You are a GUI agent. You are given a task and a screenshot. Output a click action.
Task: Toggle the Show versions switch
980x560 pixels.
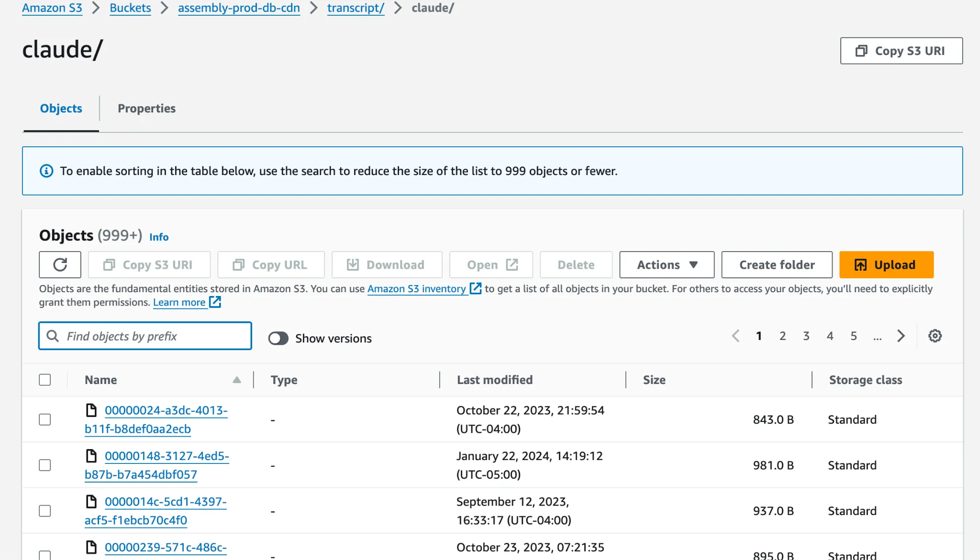coord(278,338)
